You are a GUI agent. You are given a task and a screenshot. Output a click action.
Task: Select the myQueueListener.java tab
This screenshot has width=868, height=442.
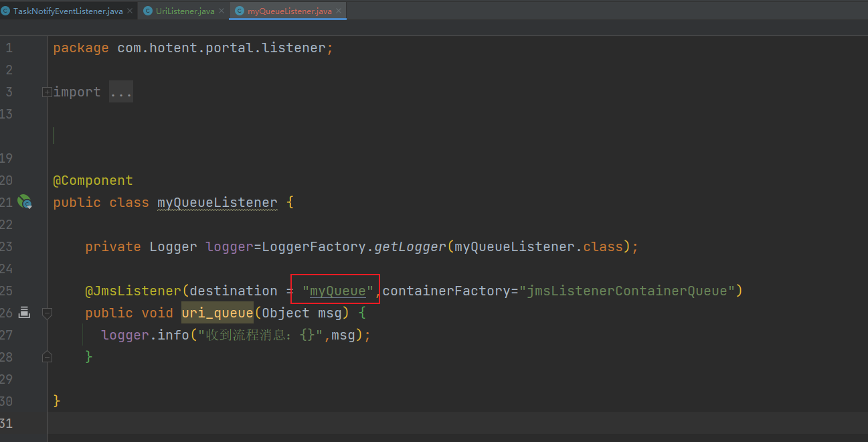coord(289,11)
